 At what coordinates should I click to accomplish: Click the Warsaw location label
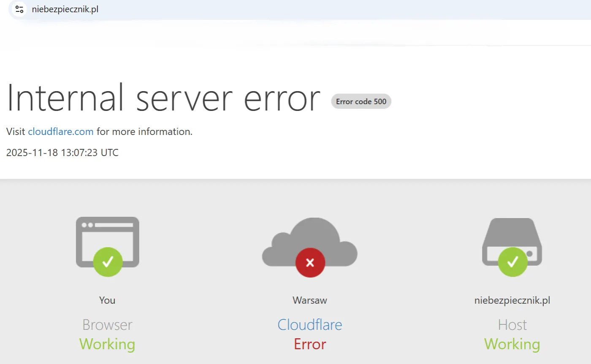[x=310, y=300]
